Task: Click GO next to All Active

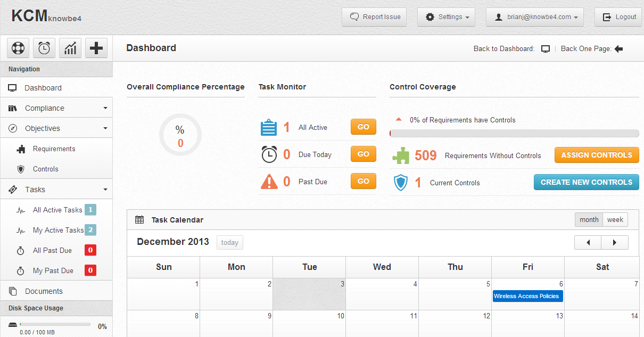Action: (x=363, y=127)
